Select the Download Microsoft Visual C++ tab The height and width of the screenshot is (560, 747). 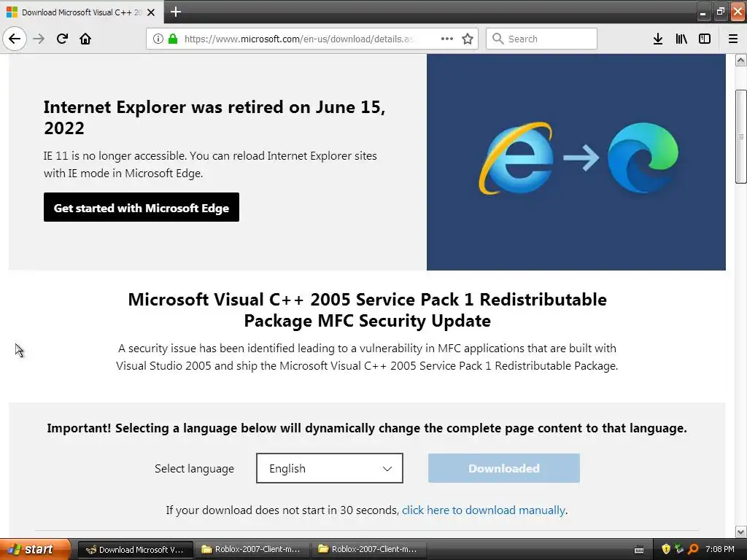[82, 12]
